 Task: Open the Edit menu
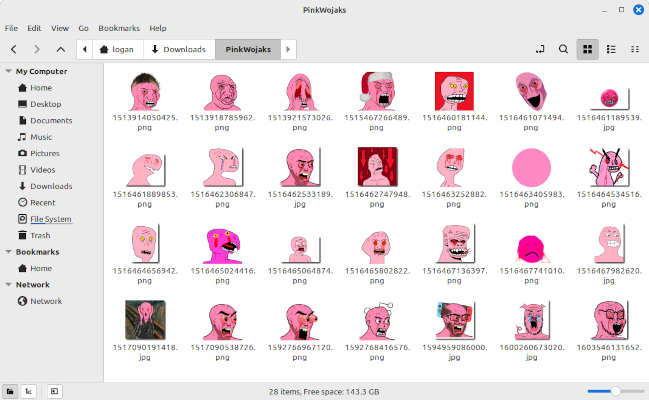[34, 28]
